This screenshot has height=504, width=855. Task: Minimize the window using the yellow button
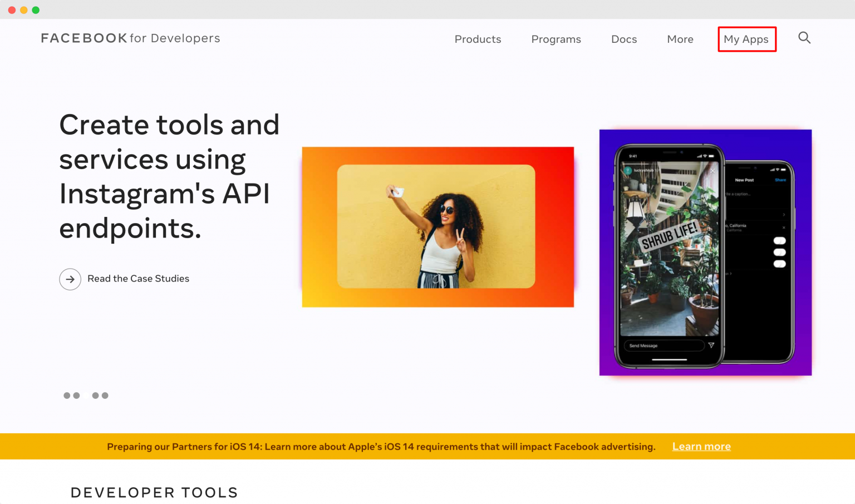pos(24,10)
